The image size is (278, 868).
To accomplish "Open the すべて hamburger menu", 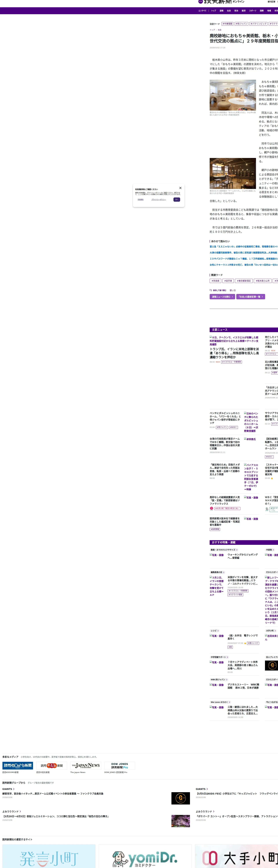I will click(202, 11).
